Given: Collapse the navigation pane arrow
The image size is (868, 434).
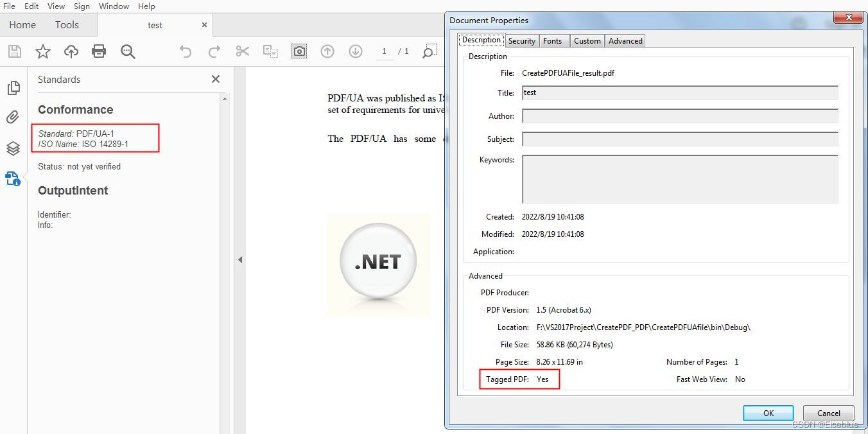Looking at the screenshot, I should (239, 260).
